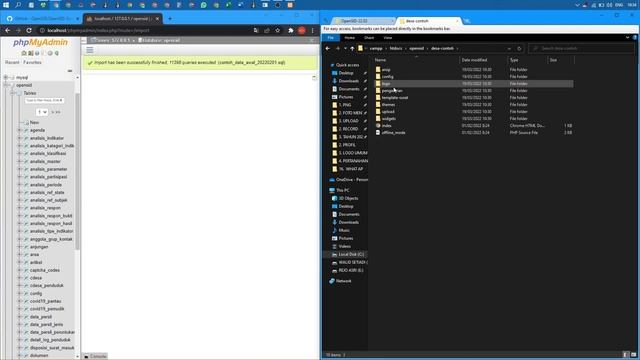Refresh the File Explorer folder view
The width and height of the screenshot is (640, 360).
519,48
